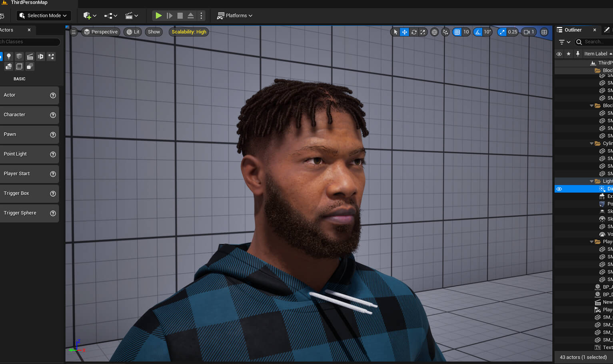
Task: Open the Outliner filter dropdown
Action: tap(564, 42)
